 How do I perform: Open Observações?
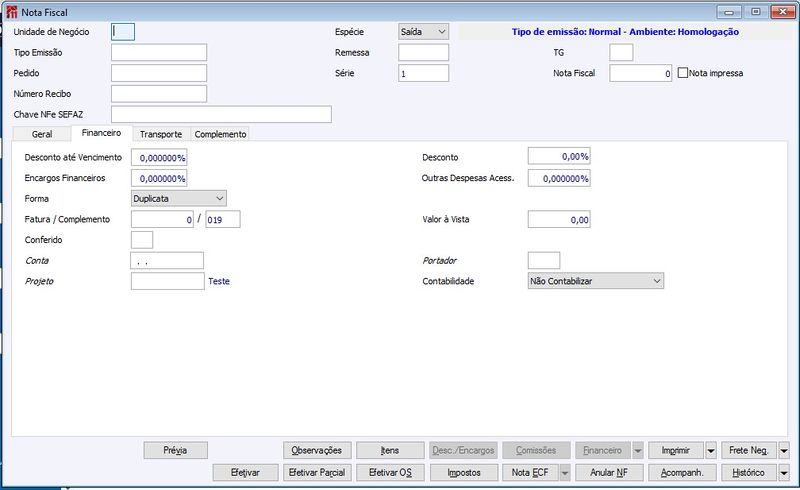(x=317, y=450)
